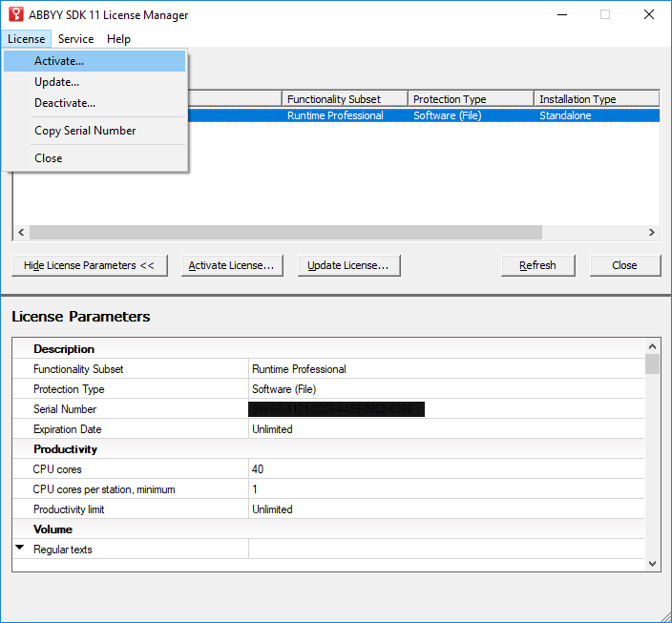Sort by Installation Type column header
This screenshot has height=623, width=672.
(x=597, y=99)
